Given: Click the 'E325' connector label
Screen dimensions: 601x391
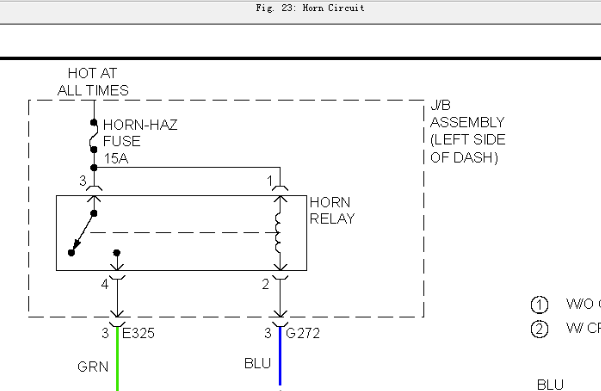Looking at the screenshot, I should [x=138, y=333].
